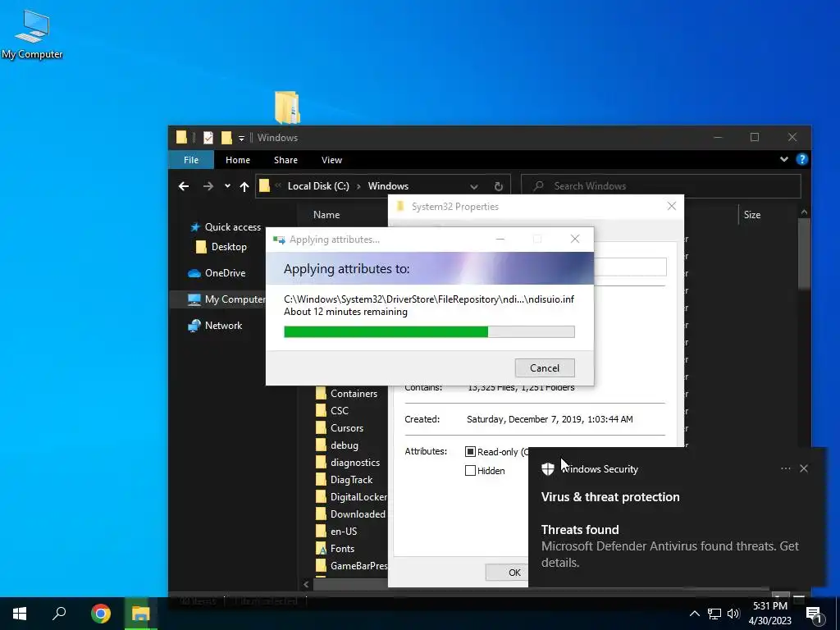Select Desktop in navigation pane

pyautogui.click(x=221, y=246)
